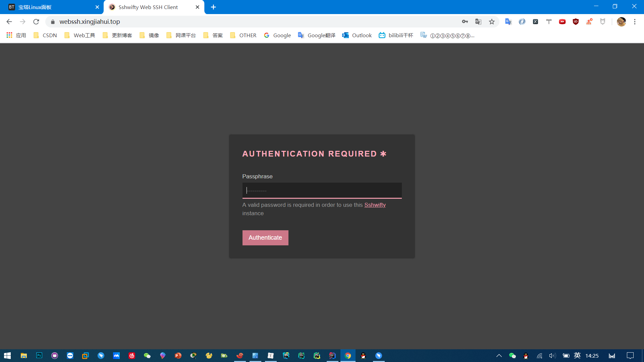Open the Outlook bookmark
The height and width of the screenshot is (362, 644).
point(357,36)
